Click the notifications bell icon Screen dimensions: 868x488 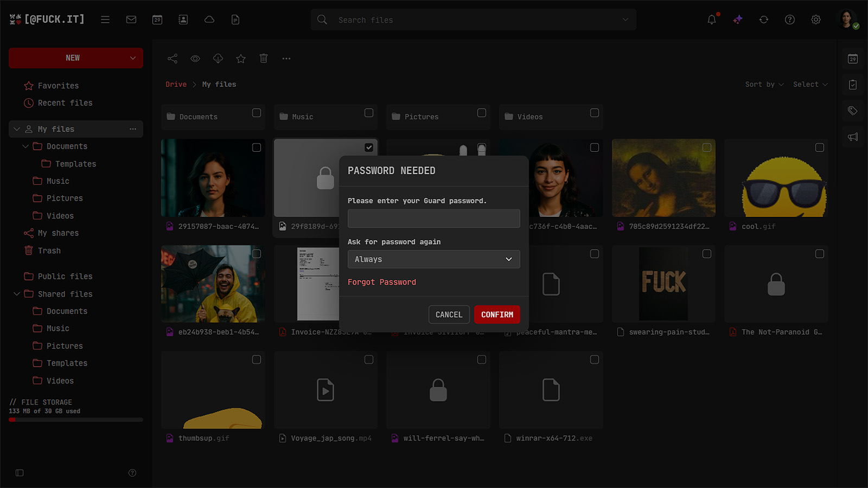[712, 20]
